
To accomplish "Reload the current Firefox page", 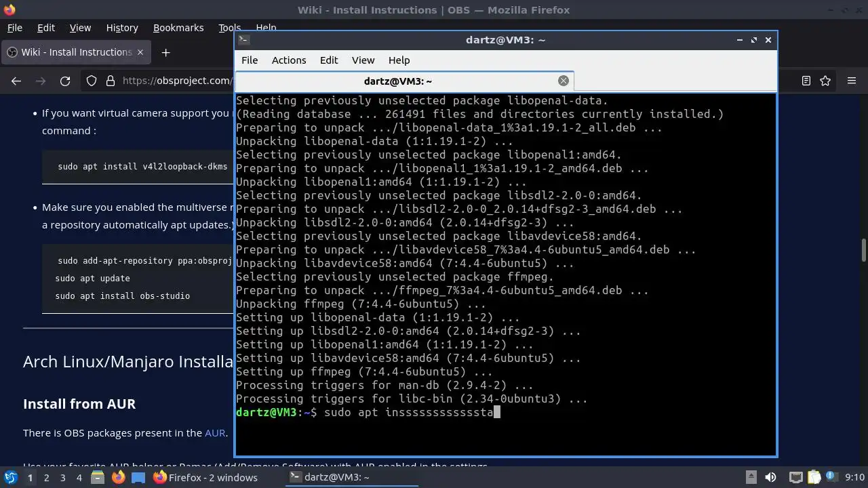I will pyautogui.click(x=65, y=81).
